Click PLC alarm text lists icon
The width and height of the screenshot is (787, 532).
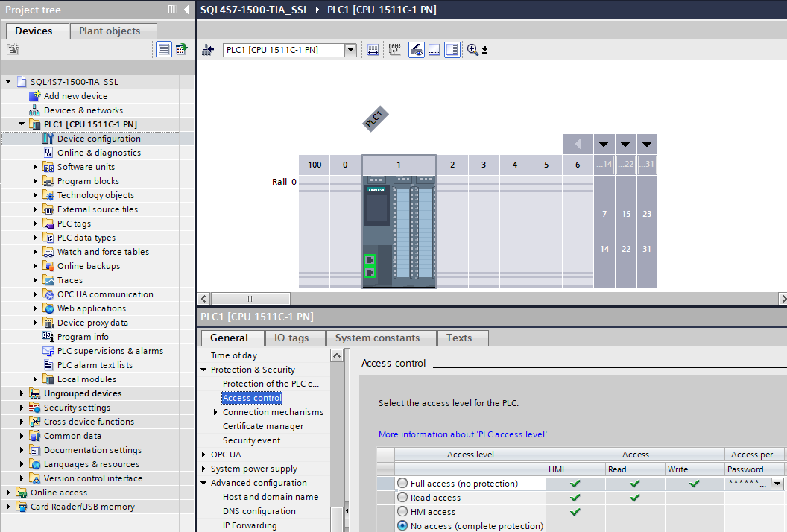(x=48, y=365)
